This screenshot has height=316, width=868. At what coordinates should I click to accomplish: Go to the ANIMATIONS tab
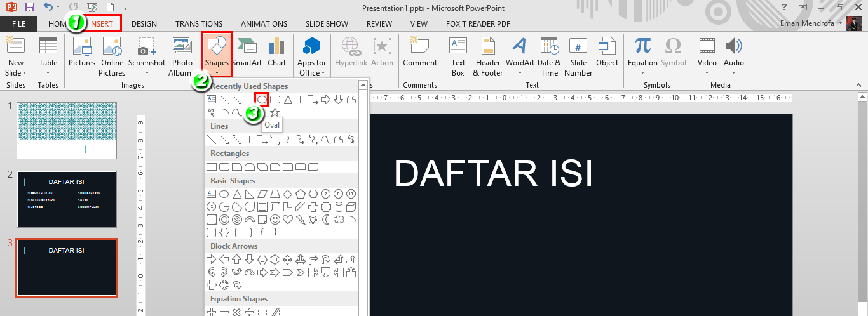click(264, 24)
